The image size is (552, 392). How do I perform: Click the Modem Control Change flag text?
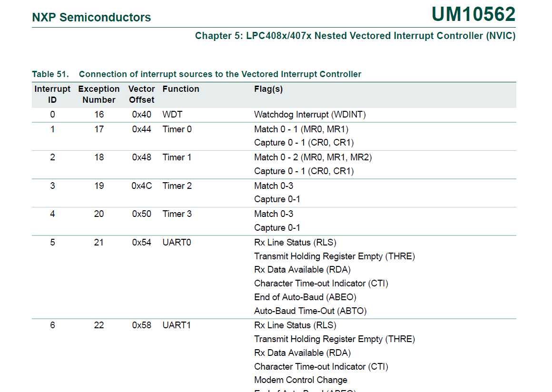pos(301,380)
